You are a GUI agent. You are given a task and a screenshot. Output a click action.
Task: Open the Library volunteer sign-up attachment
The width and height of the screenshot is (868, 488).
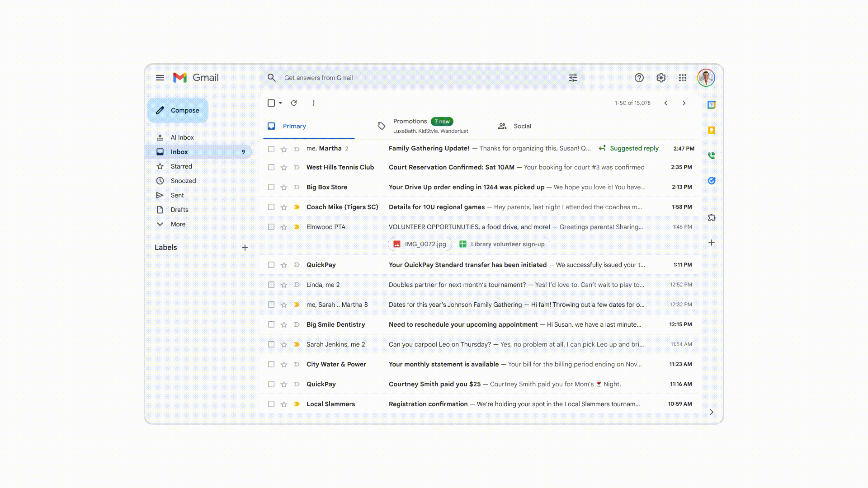tap(502, 244)
